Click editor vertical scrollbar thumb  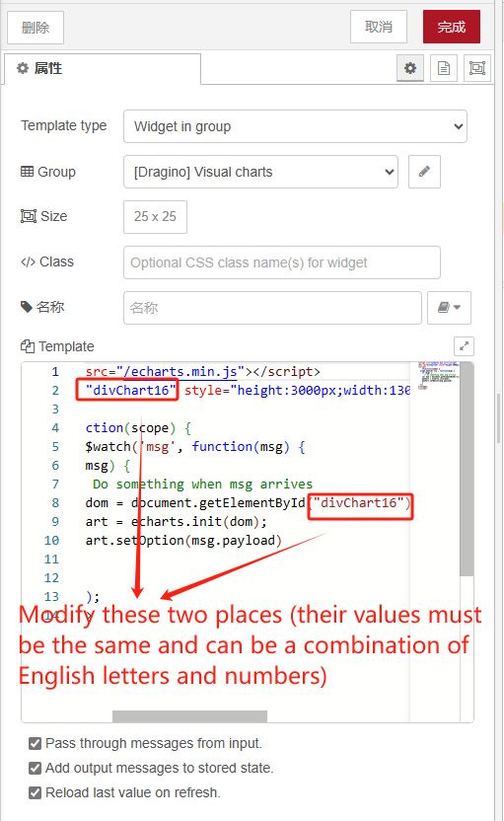click(x=467, y=470)
